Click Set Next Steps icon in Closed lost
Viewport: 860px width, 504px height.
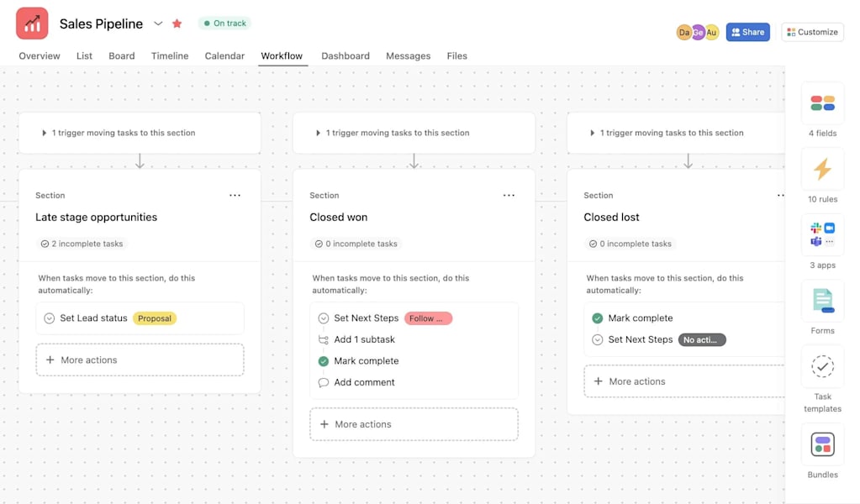598,339
